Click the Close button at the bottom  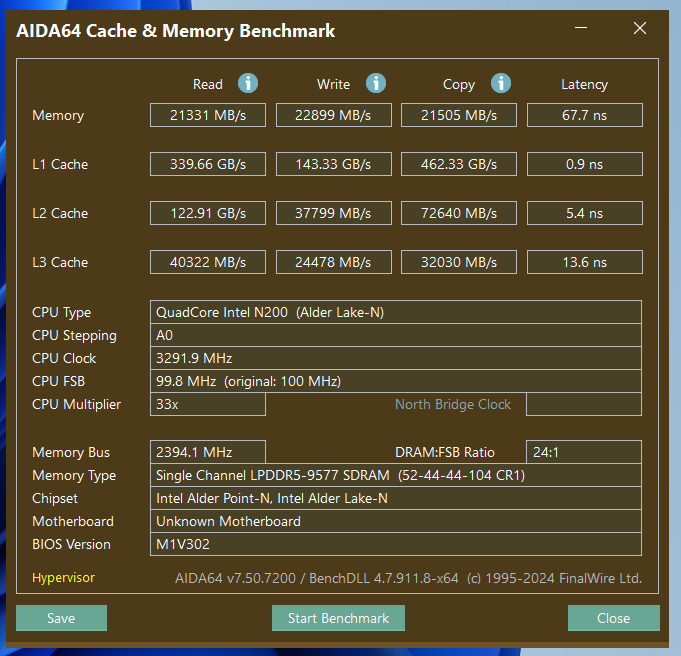pos(614,618)
